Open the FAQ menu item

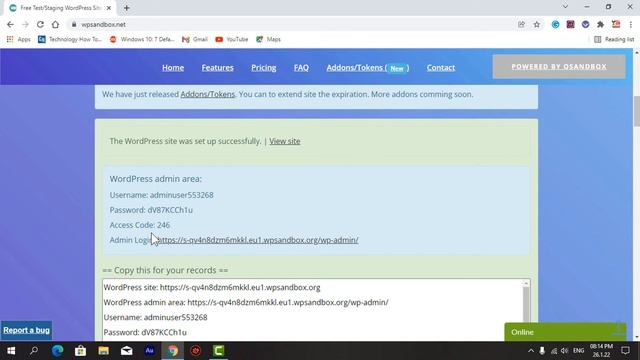[x=301, y=68]
